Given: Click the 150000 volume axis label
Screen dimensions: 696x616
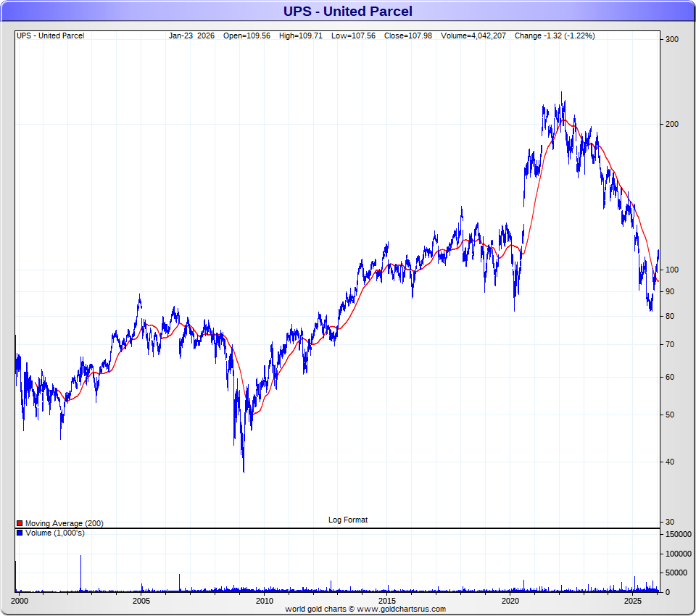Looking at the screenshot, I should [679, 534].
